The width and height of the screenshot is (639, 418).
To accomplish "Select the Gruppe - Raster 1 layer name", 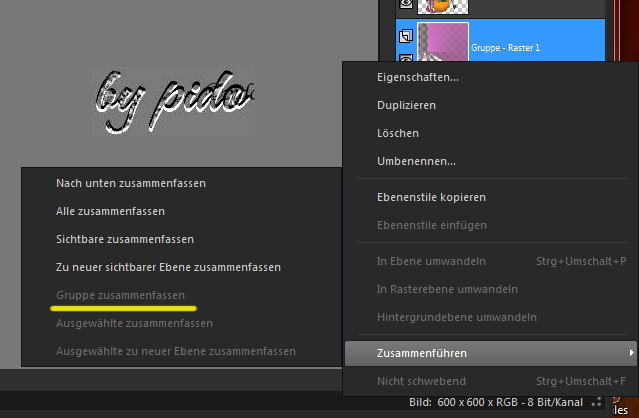I will [505, 47].
